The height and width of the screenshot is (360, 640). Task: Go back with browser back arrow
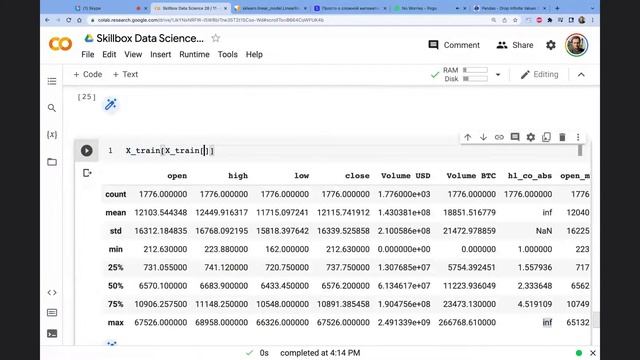(48, 20)
